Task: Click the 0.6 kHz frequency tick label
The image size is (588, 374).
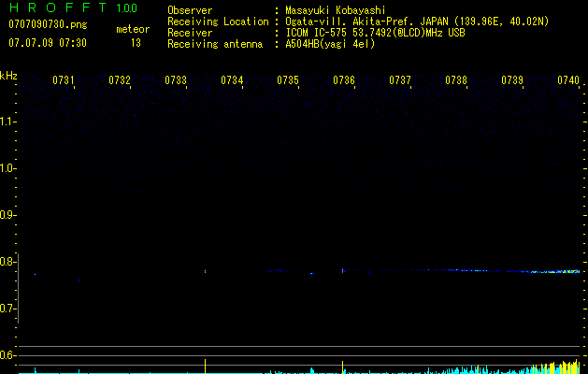Action: click(x=7, y=355)
